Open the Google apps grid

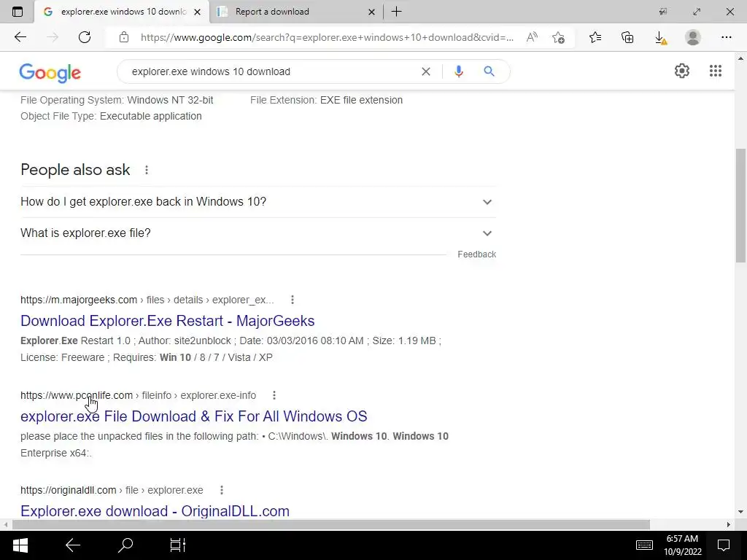tap(716, 71)
